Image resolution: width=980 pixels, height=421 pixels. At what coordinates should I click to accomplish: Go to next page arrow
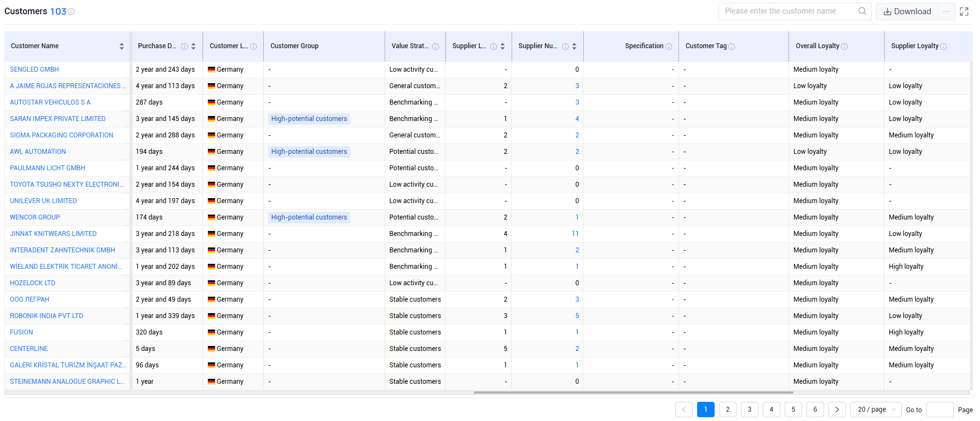click(837, 410)
